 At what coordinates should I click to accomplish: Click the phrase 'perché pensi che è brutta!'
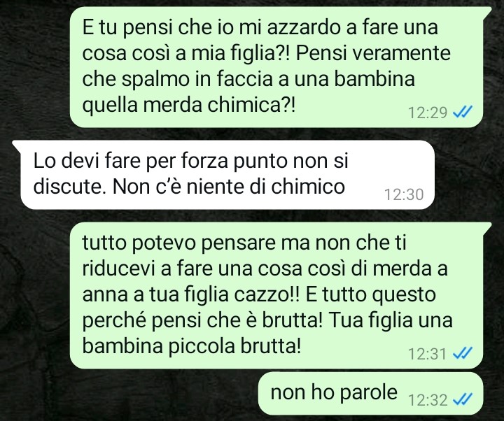click(x=202, y=320)
